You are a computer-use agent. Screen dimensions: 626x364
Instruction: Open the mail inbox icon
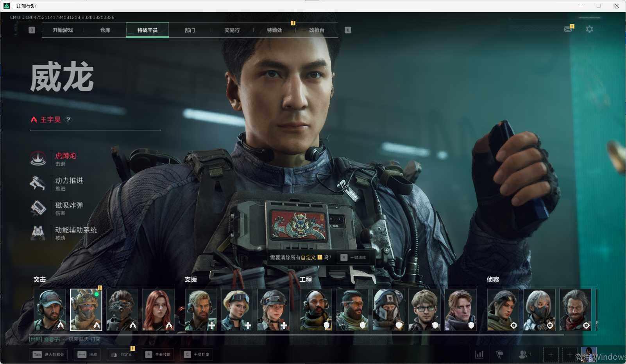568,29
